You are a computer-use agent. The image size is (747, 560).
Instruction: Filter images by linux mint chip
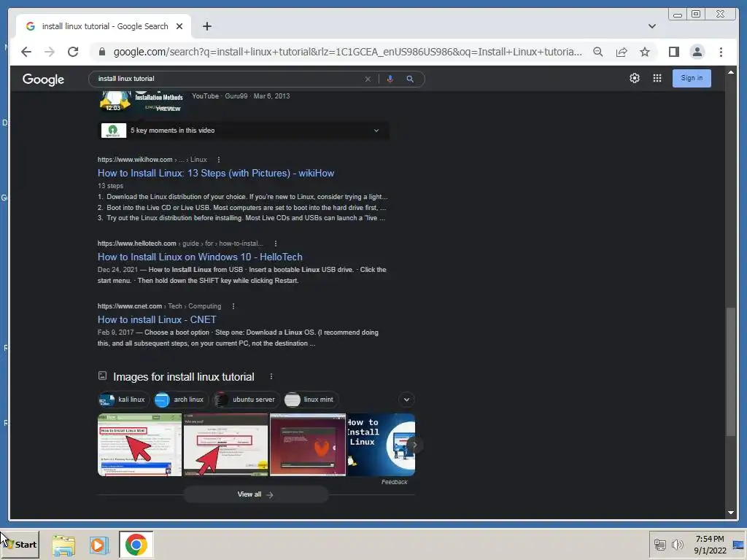[311, 400]
